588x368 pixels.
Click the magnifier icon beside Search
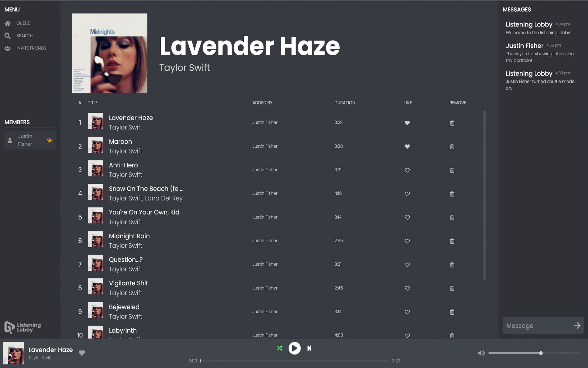[7, 36]
